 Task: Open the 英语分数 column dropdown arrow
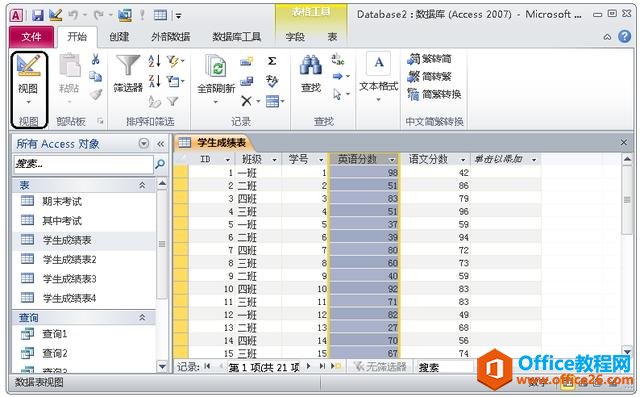coord(392,160)
